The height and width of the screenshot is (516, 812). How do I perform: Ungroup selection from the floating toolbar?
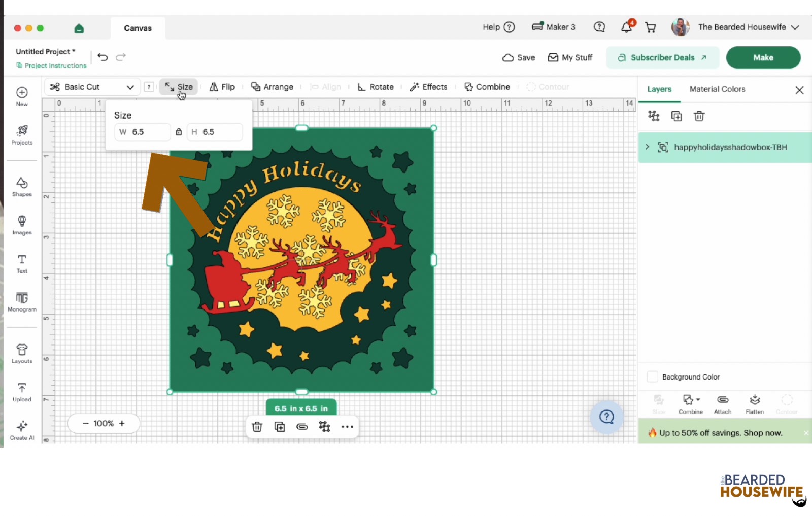coord(324,427)
